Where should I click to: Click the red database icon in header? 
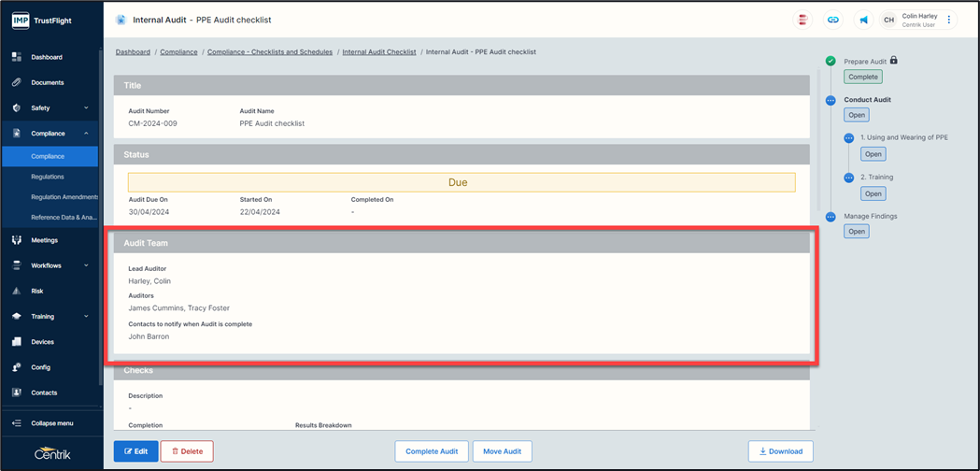802,20
